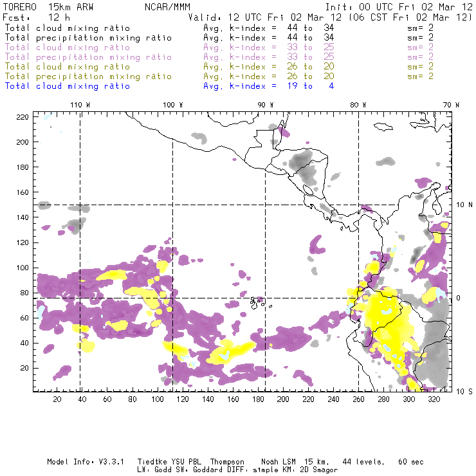This screenshot has width=476, height=476.
Task: Select the "2D Smagor" text
Action: pos(319,470)
